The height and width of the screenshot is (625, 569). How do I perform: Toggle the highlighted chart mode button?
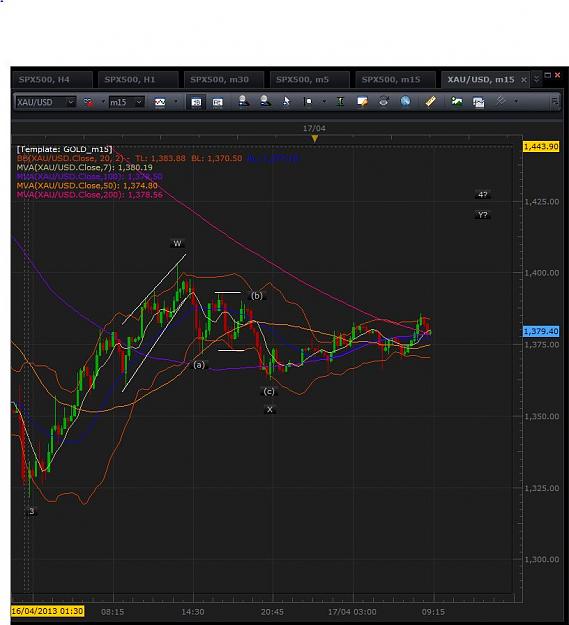pos(196,102)
